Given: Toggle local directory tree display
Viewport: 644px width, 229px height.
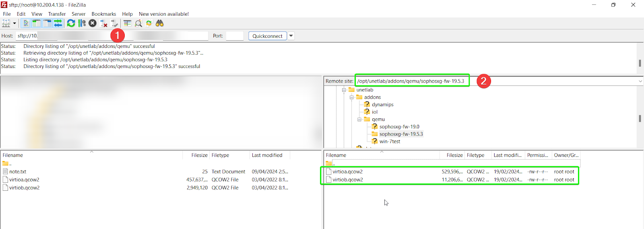Looking at the screenshot, I should 36,23.
